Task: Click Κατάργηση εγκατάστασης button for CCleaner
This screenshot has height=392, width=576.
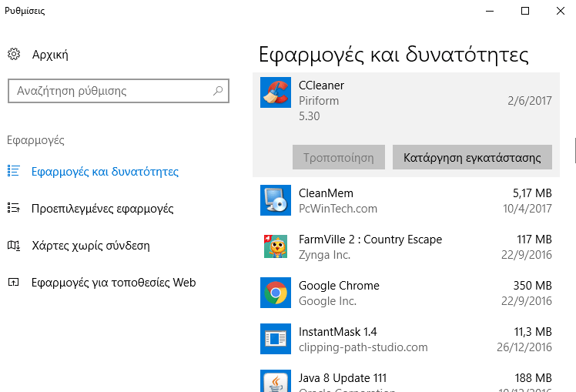Action: (x=472, y=157)
